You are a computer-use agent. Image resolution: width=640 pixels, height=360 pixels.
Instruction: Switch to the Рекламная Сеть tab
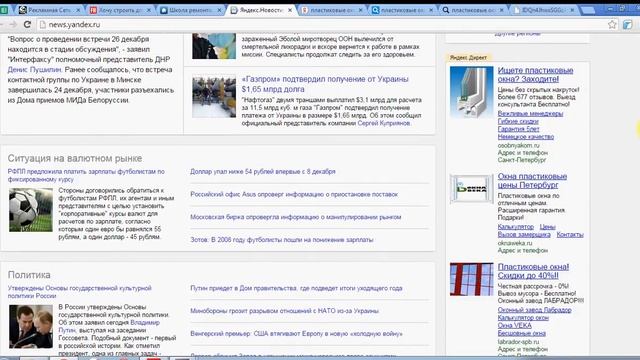pos(50,10)
